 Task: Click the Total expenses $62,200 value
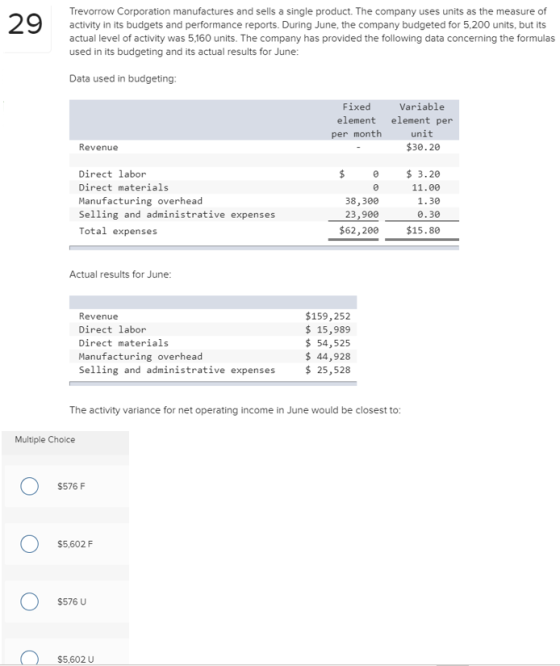(x=359, y=230)
